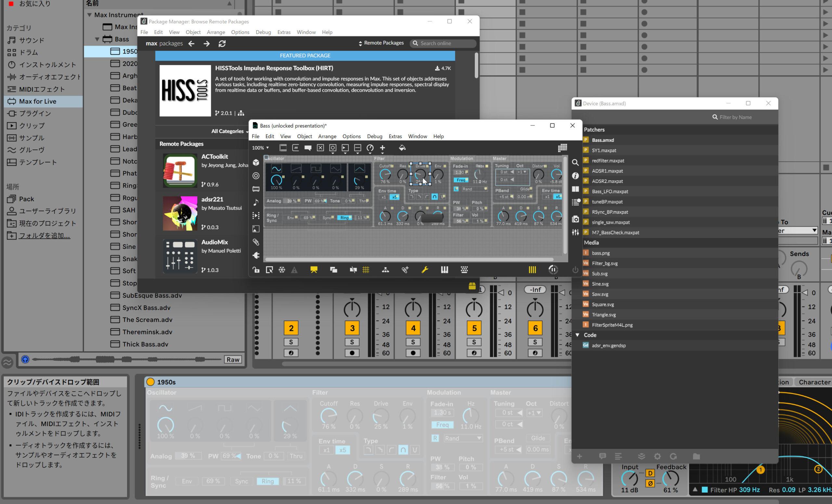Open the plug-ins browser (plug icon)
This screenshot has width=832, height=504.
256,255
